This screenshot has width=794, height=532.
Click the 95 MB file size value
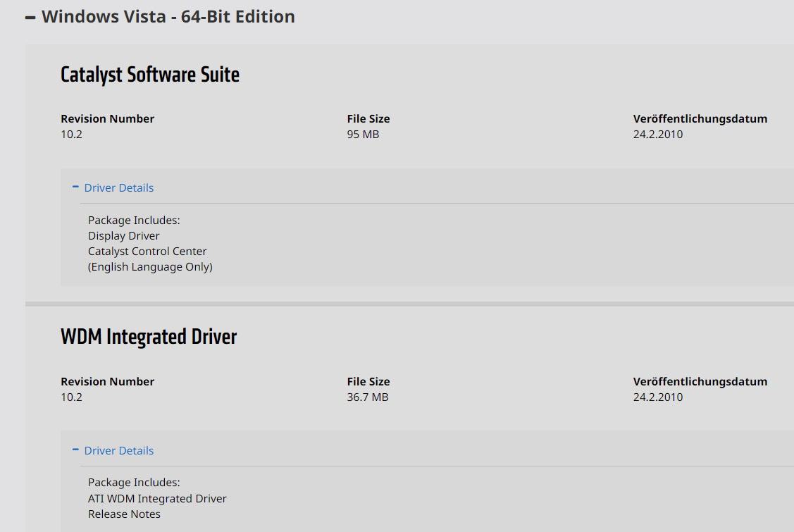pyautogui.click(x=363, y=135)
